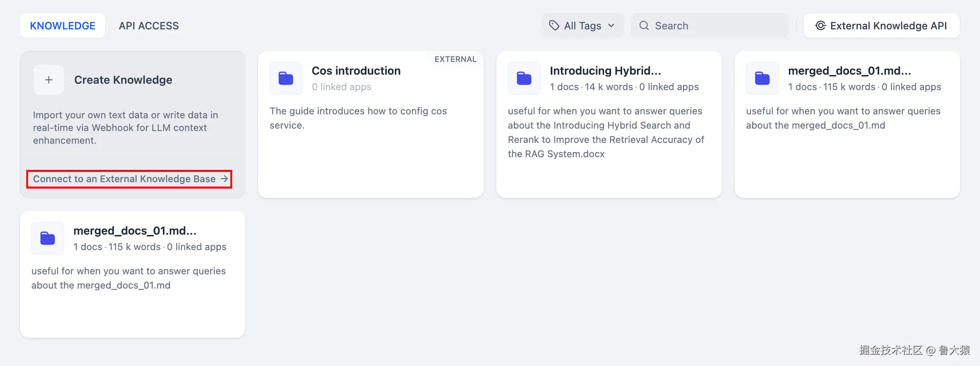Click the External Knowledge API icon
Image resolution: width=980 pixels, height=366 pixels.
tap(820, 26)
